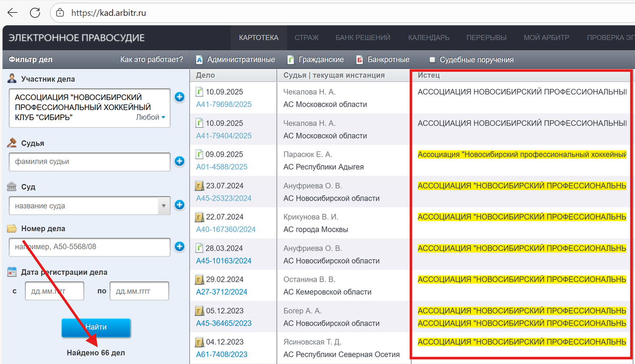Screen dimensions: 635x364
Task: Click the document icon of case А41-79698/2025
Action: click(199, 92)
